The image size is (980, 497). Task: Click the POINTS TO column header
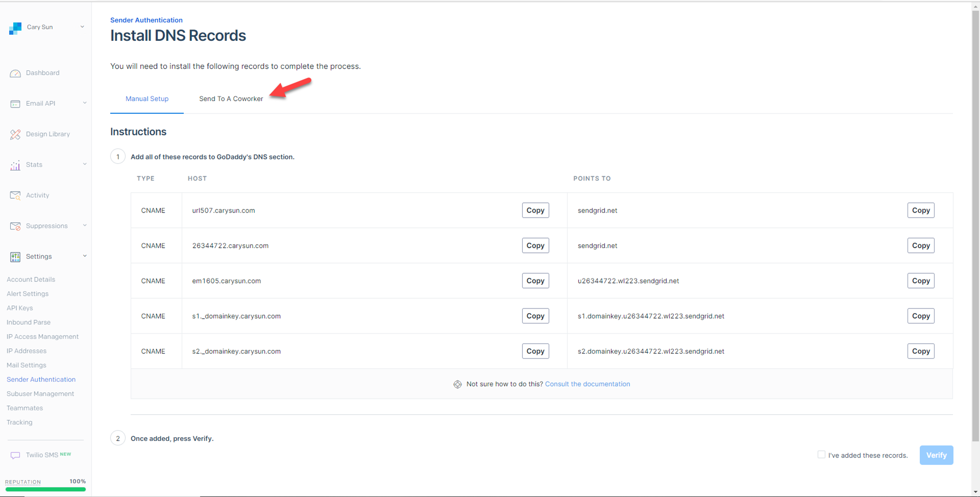pyautogui.click(x=592, y=178)
